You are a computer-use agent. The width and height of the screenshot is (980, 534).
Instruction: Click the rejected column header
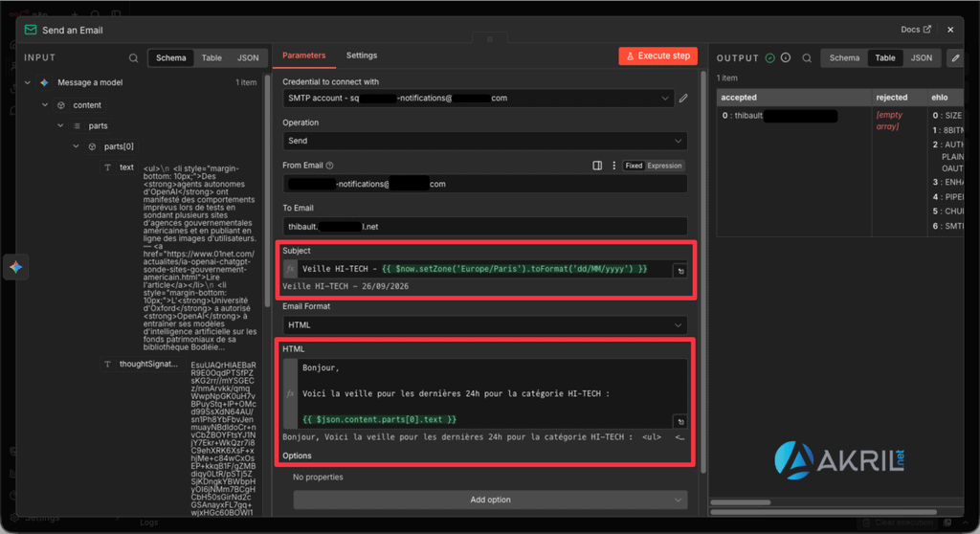tap(899, 98)
